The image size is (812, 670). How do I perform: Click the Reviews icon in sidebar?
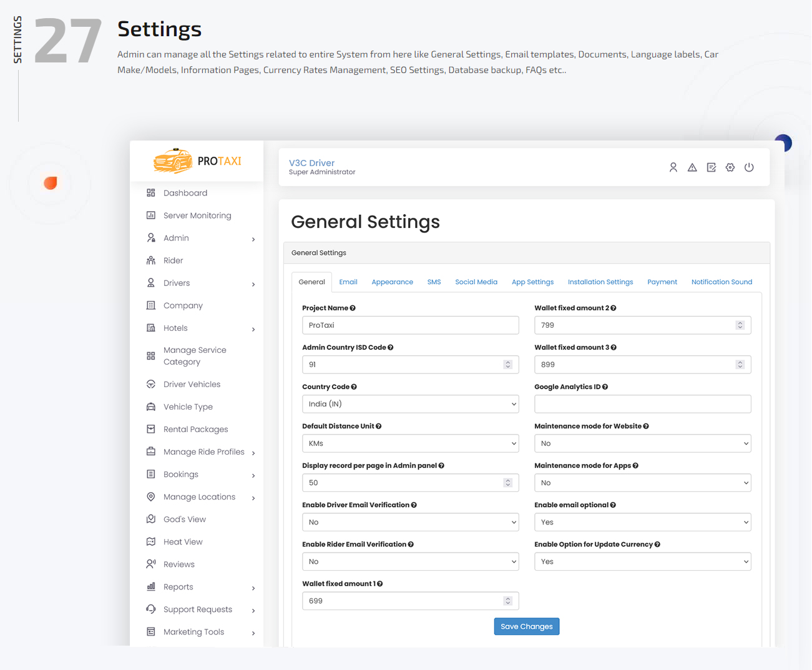tap(151, 564)
